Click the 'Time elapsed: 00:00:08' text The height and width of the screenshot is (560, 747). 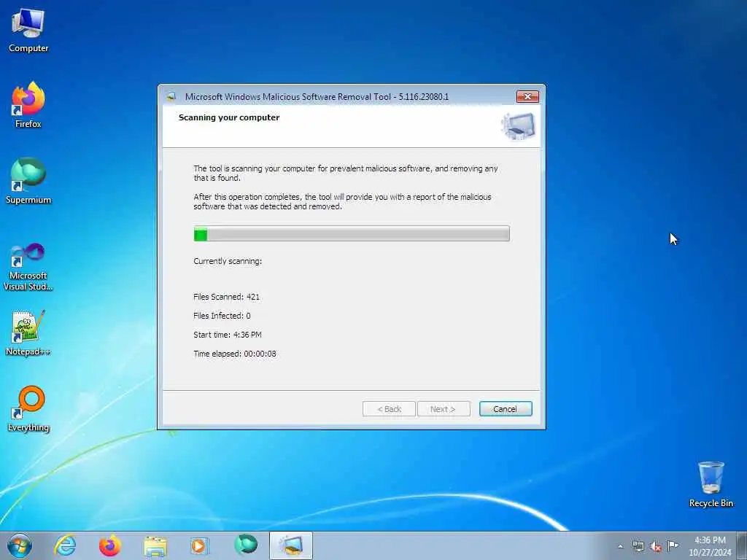tap(235, 354)
